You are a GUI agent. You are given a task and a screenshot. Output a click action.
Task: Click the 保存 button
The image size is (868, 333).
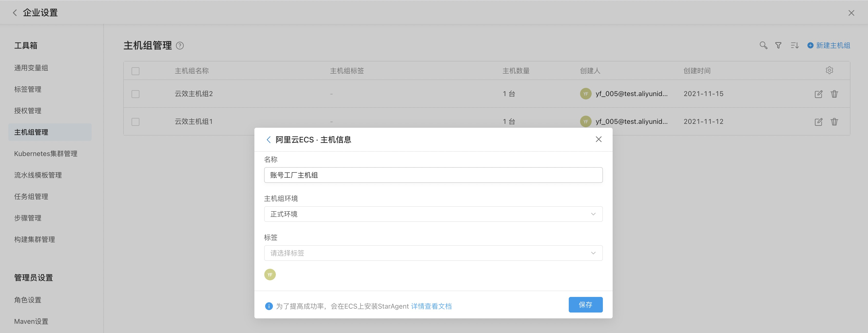[x=585, y=305]
